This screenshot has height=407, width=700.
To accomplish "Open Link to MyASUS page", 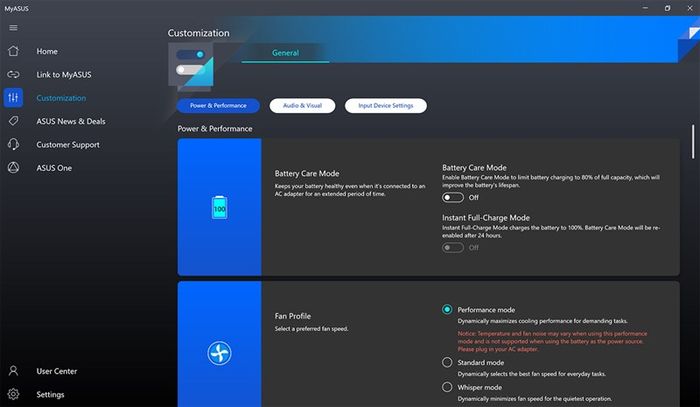I will click(x=64, y=75).
